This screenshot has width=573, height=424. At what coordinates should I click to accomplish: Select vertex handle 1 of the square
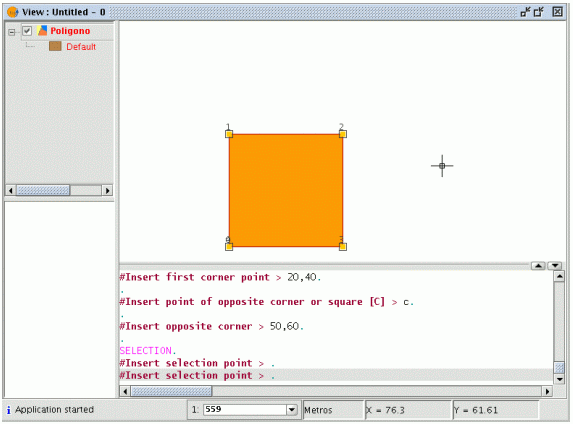pos(229,134)
